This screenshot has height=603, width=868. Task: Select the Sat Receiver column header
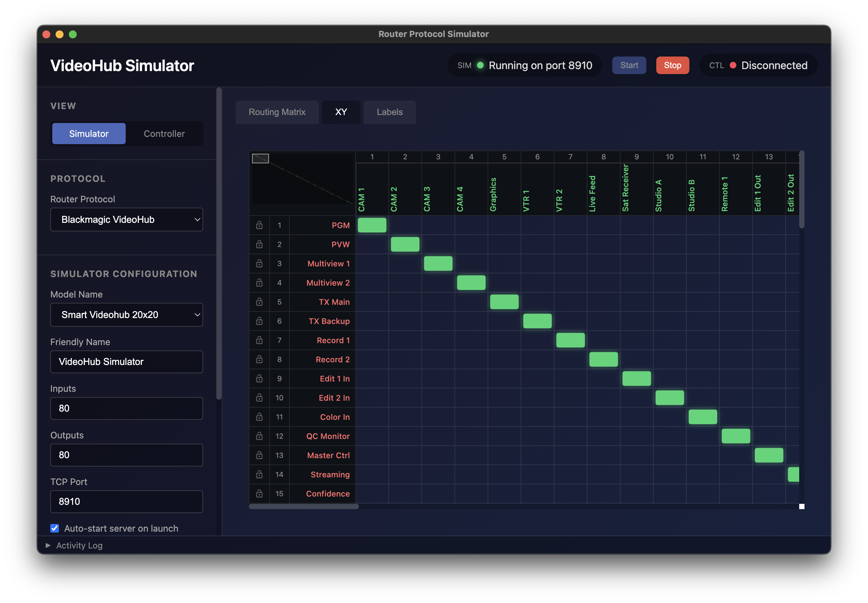point(637,189)
